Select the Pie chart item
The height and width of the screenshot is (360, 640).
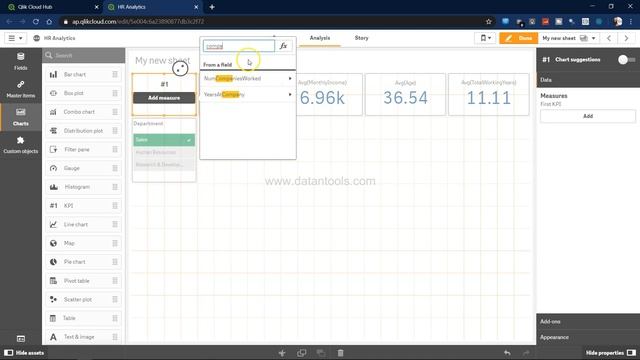pyautogui.click(x=84, y=262)
